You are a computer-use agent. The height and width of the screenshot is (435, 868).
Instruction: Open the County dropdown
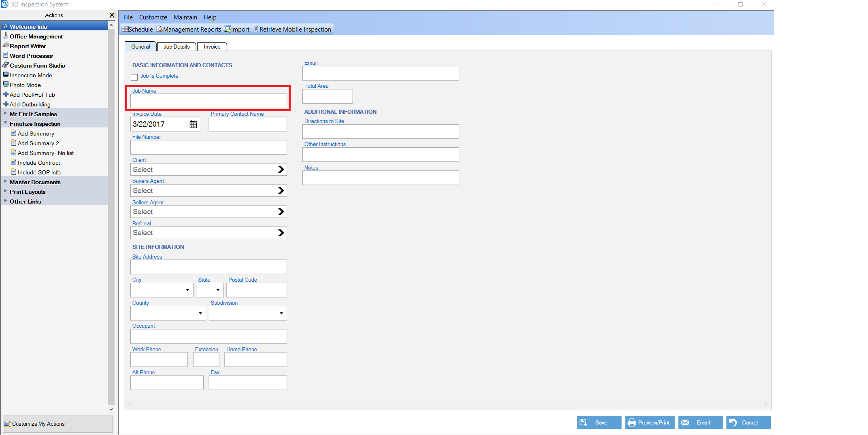tap(200, 313)
